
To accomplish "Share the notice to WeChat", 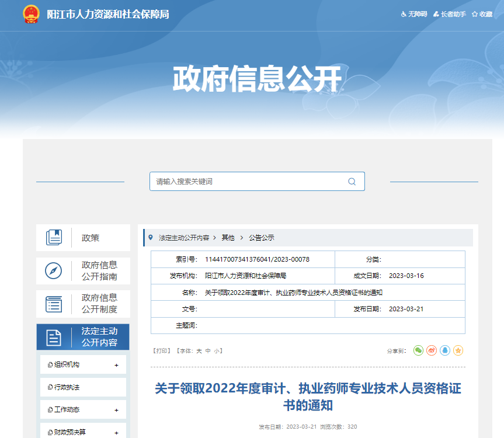I will (418, 350).
